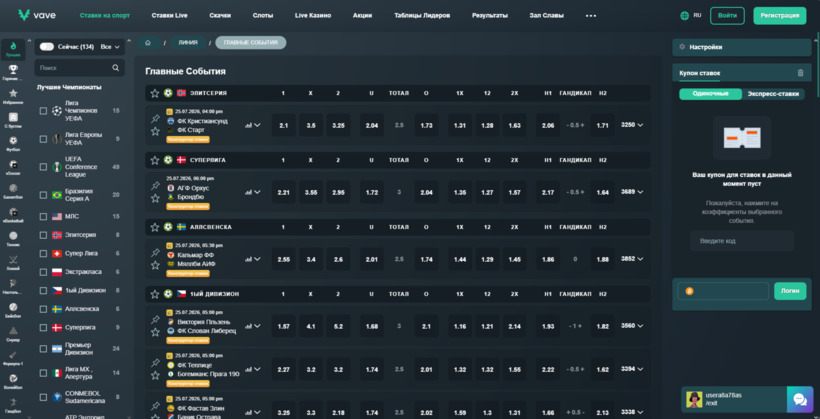820x419 pixels.
Task: Click the Регистрация button
Action: [780, 16]
